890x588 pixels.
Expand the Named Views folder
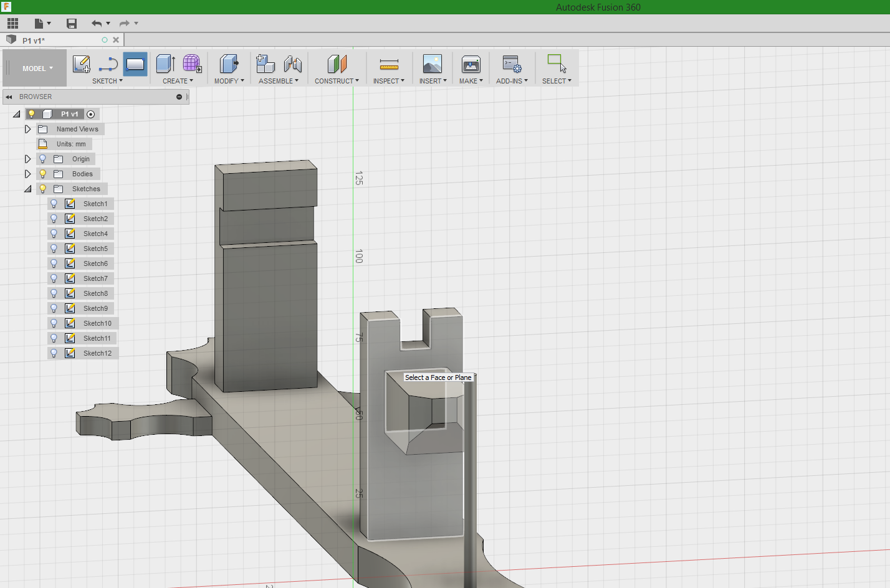(27, 129)
